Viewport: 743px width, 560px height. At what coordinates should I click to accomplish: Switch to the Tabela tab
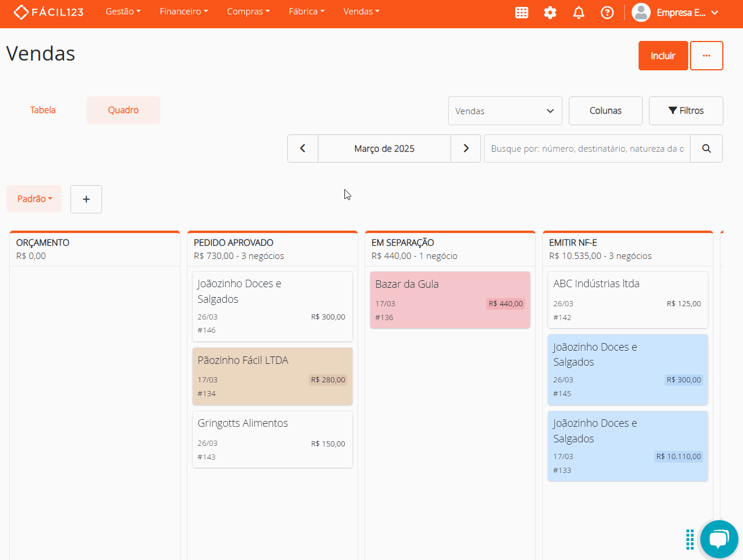(x=43, y=110)
